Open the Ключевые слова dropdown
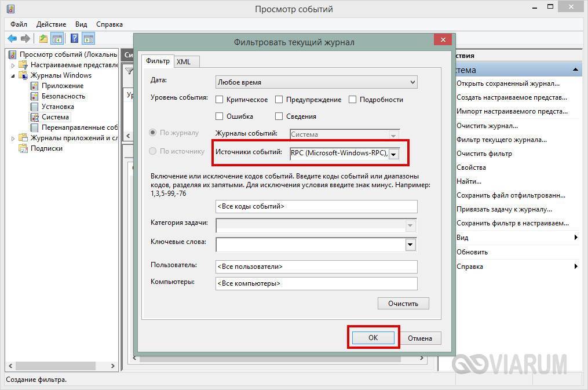588x390 pixels. (411, 245)
